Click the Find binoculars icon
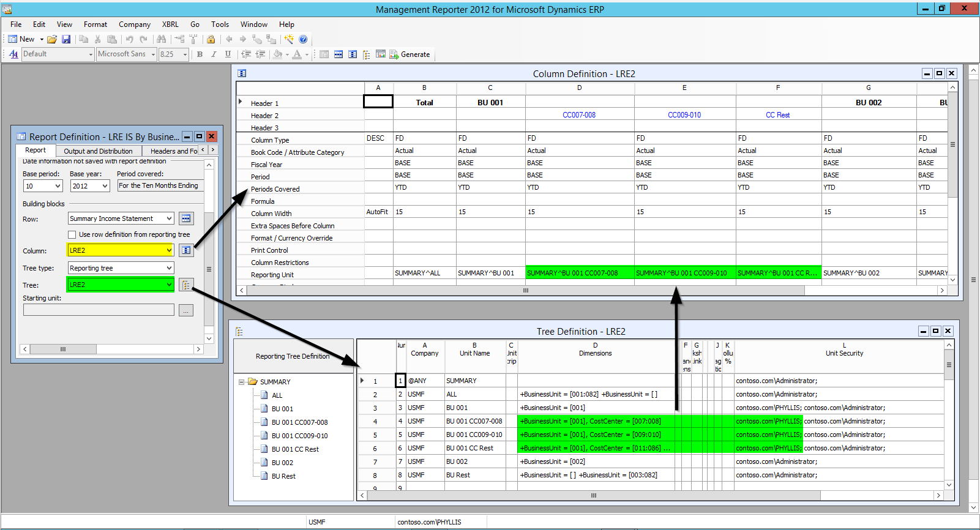This screenshot has height=530, width=980. (161, 39)
